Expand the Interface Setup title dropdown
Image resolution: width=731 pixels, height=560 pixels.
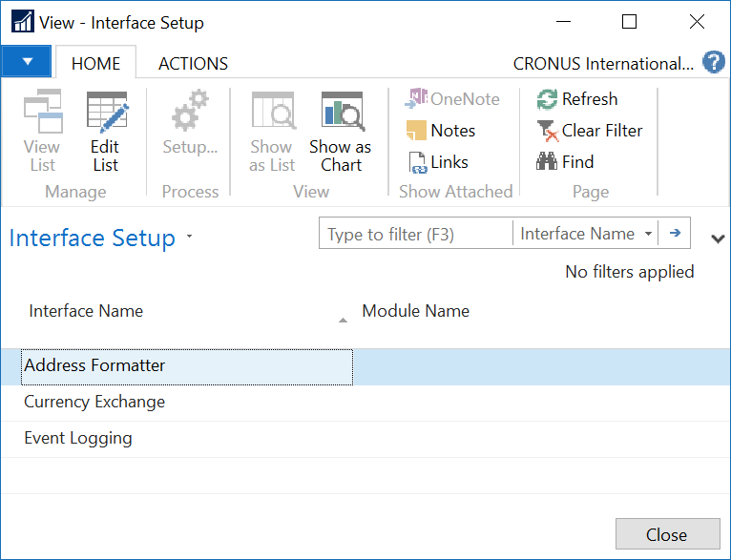[x=189, y=236]
